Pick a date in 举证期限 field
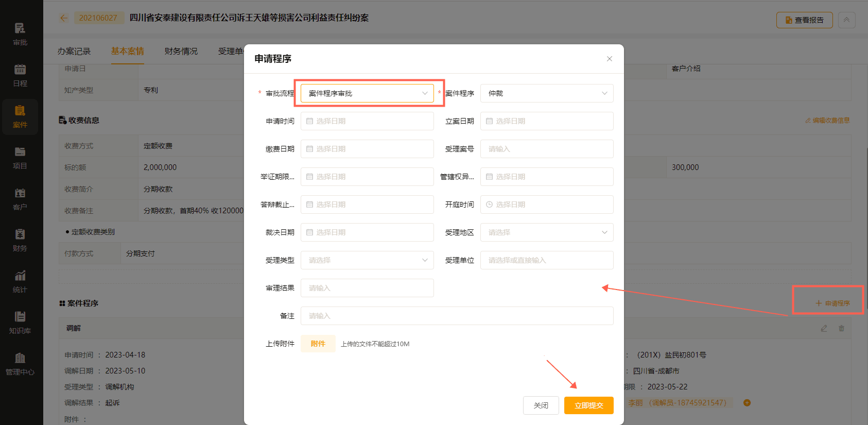This screenshot has height=425, width=868. pyautogui.click(x=367, y=177)
